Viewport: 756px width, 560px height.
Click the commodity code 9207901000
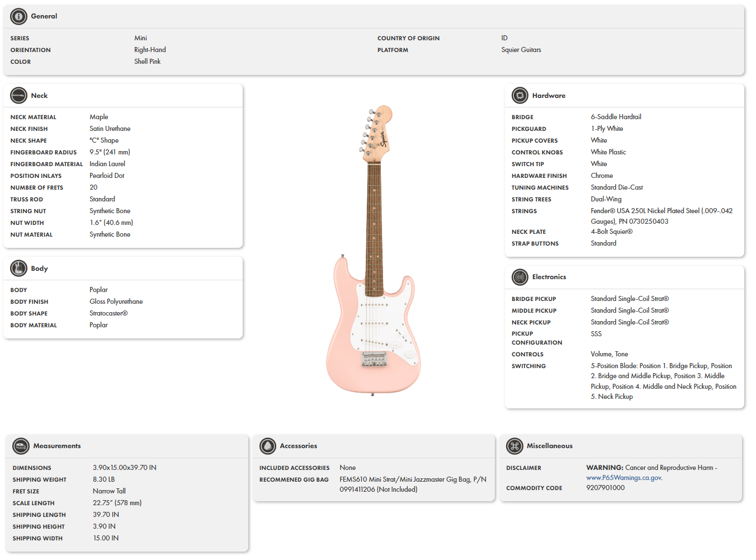[x=607, y=487]
